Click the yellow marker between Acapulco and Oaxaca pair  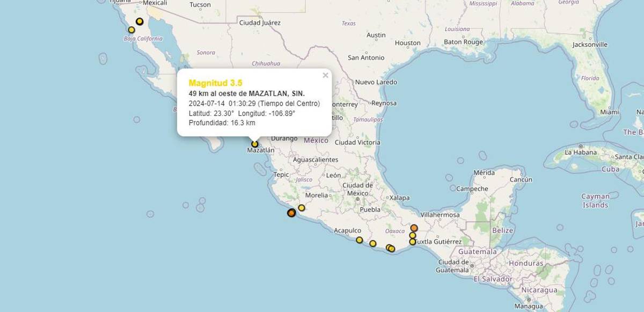coord(372,244)
